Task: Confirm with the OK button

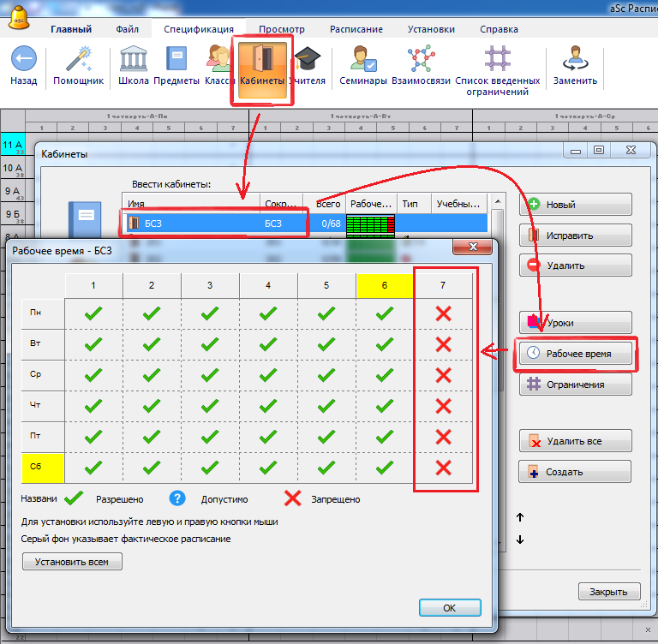Action: [x=449, y=607]
